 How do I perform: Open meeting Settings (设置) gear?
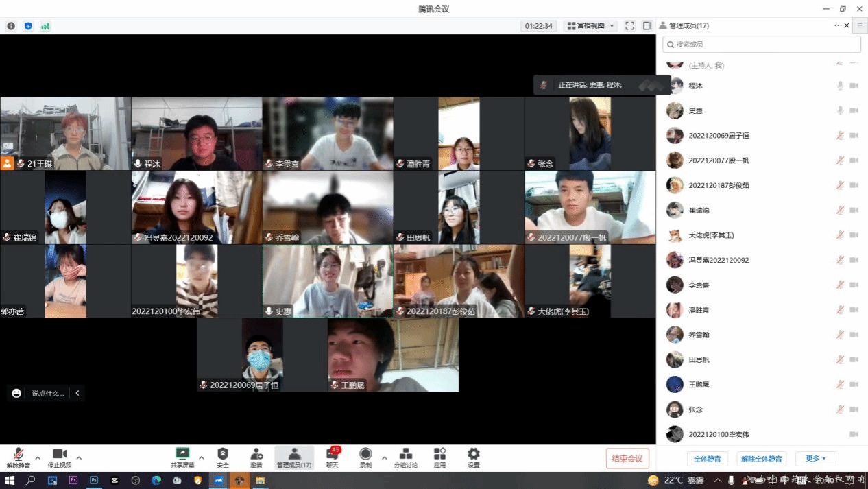point(474,457)
